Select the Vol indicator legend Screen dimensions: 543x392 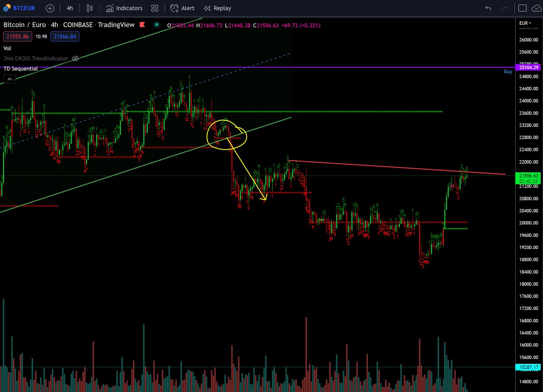coord(7,48)
